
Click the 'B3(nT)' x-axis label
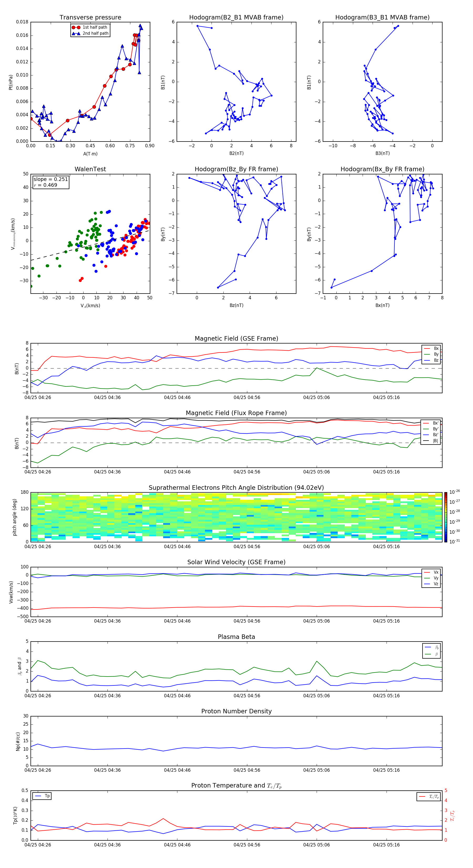click(x=382, y=153)
